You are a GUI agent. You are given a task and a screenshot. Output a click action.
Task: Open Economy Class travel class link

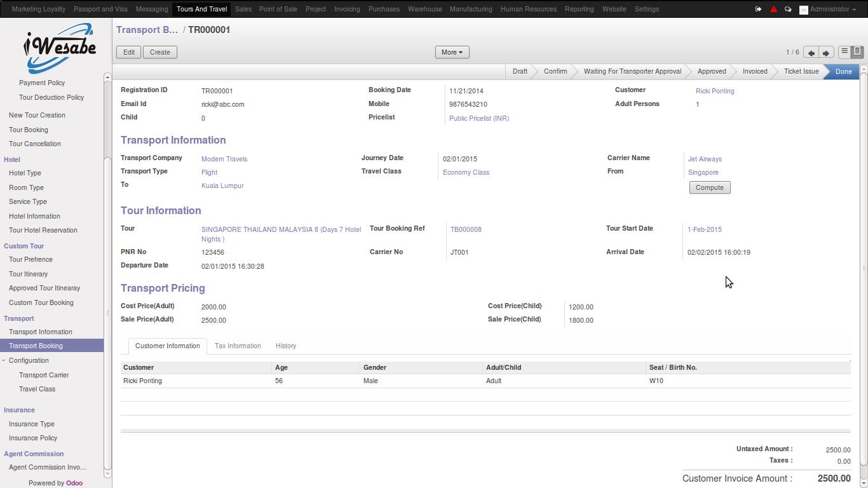(466, 172)
